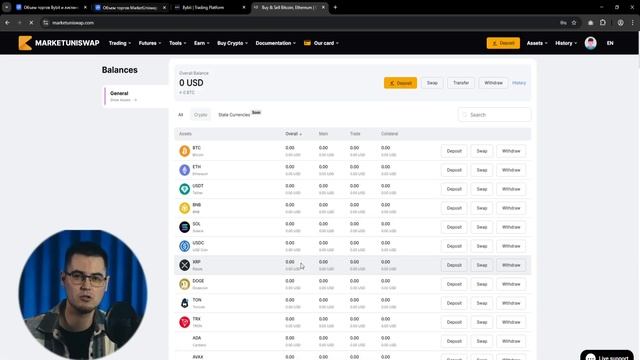
Task: Open the user profile avatar
Action: (590, 43)
